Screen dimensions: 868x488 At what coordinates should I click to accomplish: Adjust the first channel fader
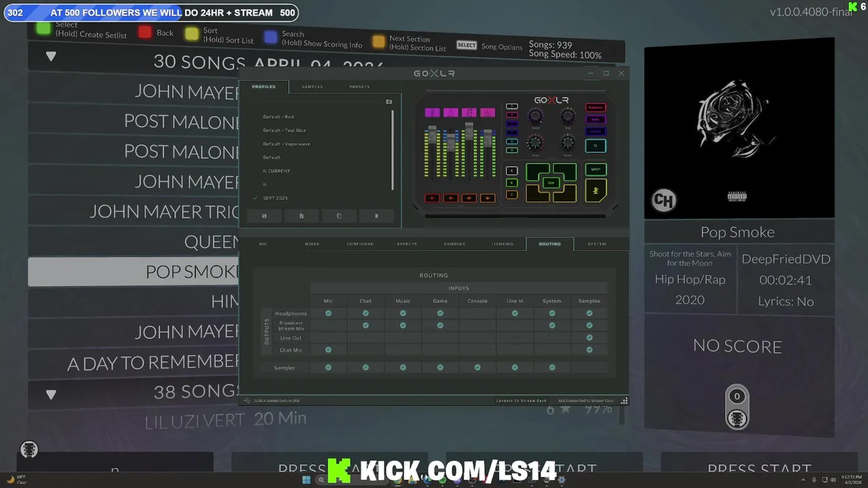pyautogui.click(x=432, y=134)
